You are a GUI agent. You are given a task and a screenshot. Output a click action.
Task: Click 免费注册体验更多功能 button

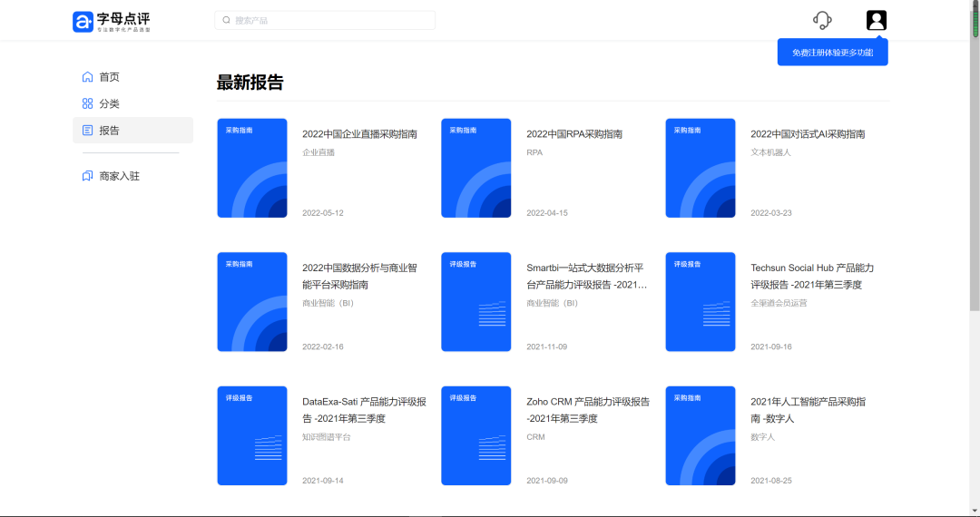pos(832,53)
